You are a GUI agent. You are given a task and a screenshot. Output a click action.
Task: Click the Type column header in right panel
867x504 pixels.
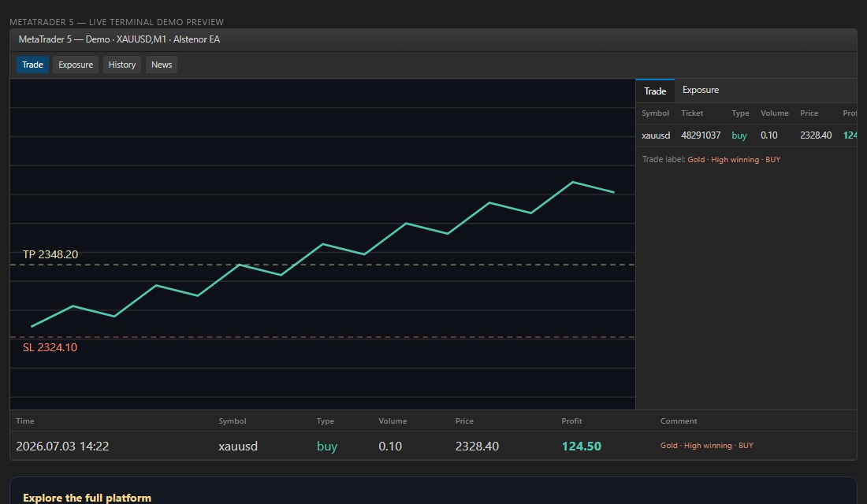click(740, 113)
